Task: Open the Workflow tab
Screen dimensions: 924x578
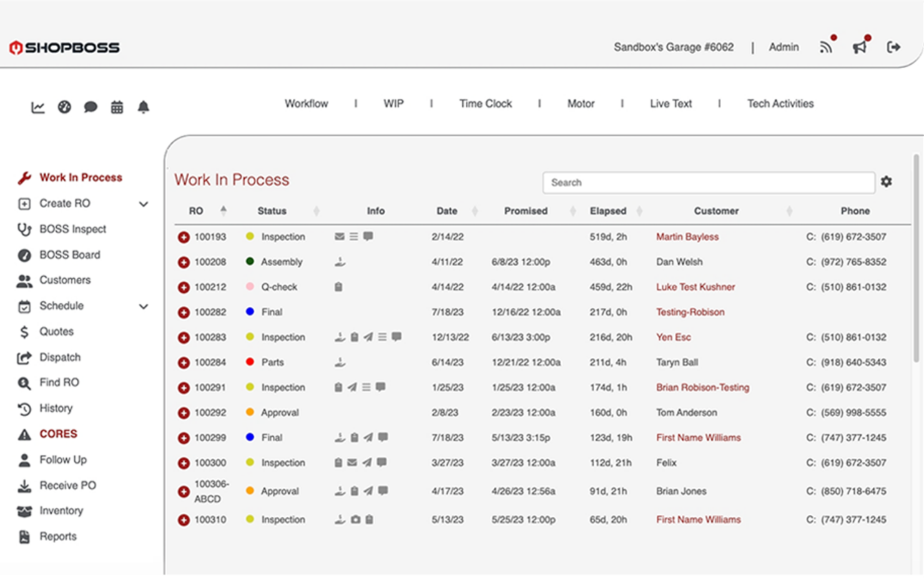Action: click(307, 104)
